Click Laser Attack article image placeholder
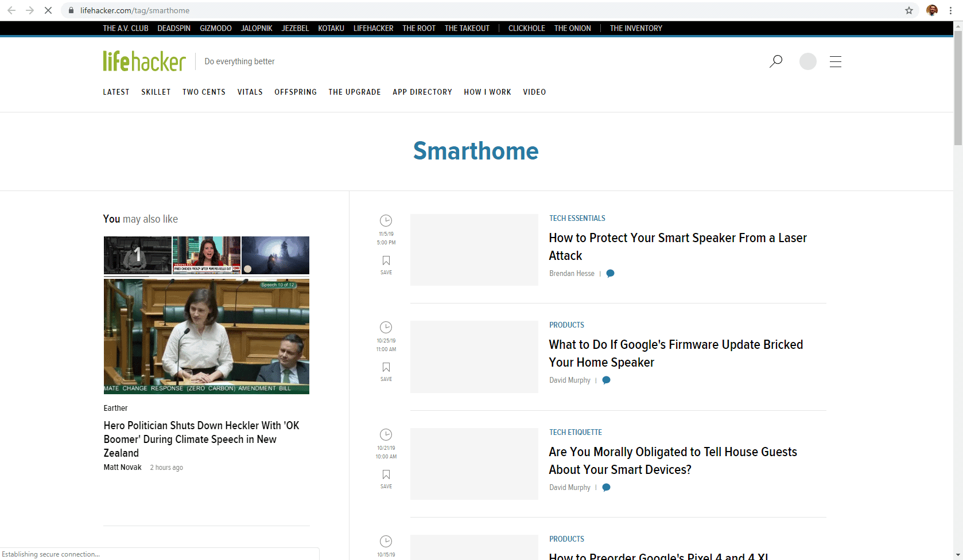This screenshot has height=560, width=963. click(474, 250)
